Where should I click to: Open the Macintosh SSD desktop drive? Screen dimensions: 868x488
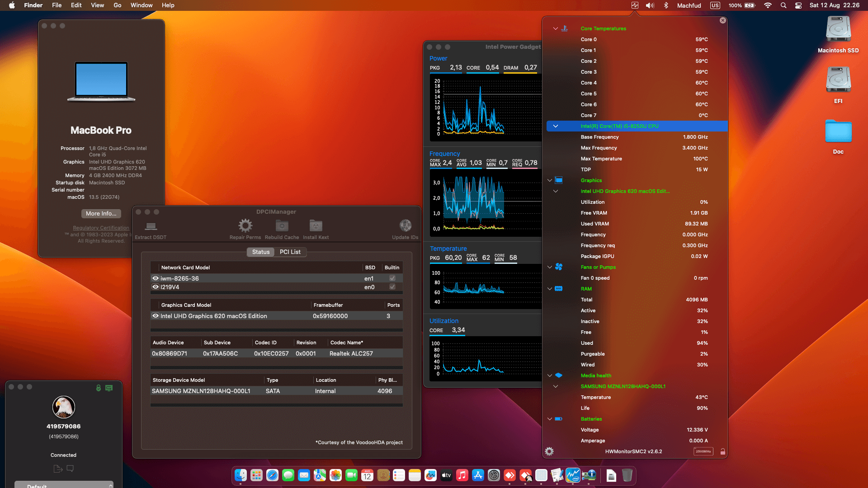838,28
